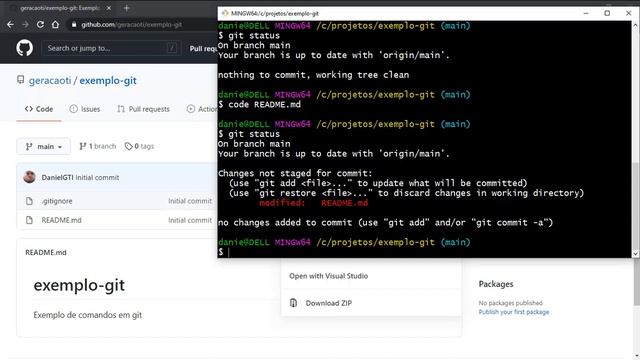Open the main branch dropdown

(43, 146)
